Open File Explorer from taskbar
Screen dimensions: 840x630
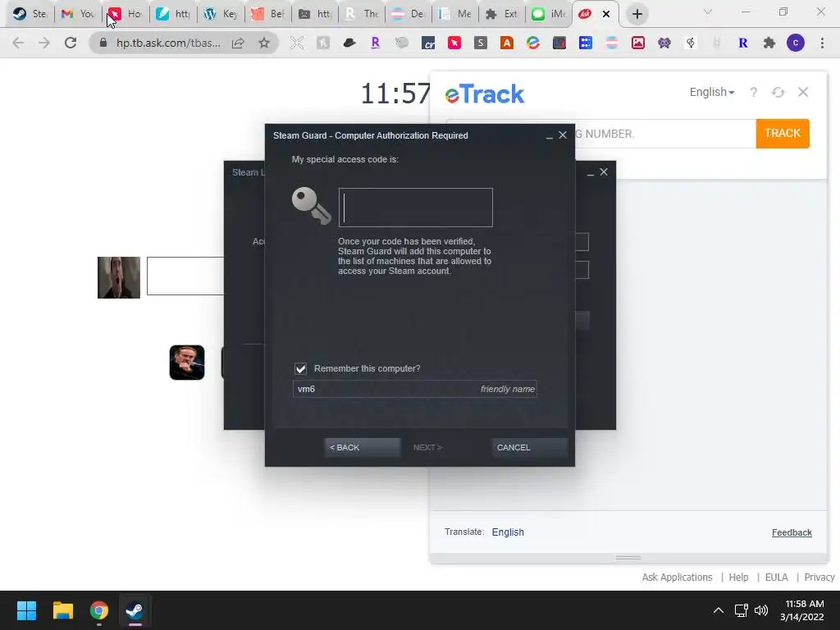[x=62, y=610]
